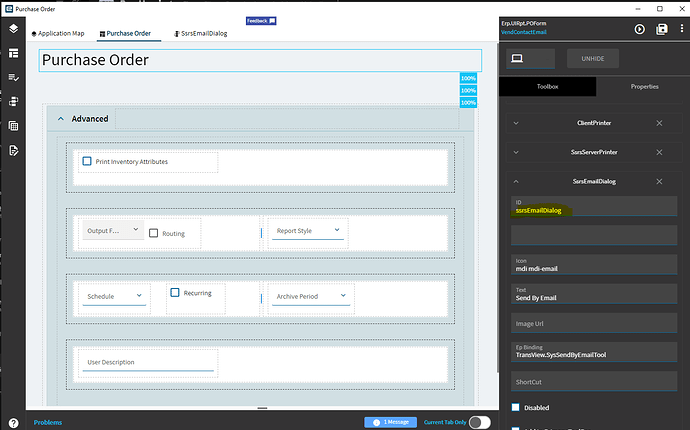
Task: Click the bottom panel resize handle
Action: (262, 408)
